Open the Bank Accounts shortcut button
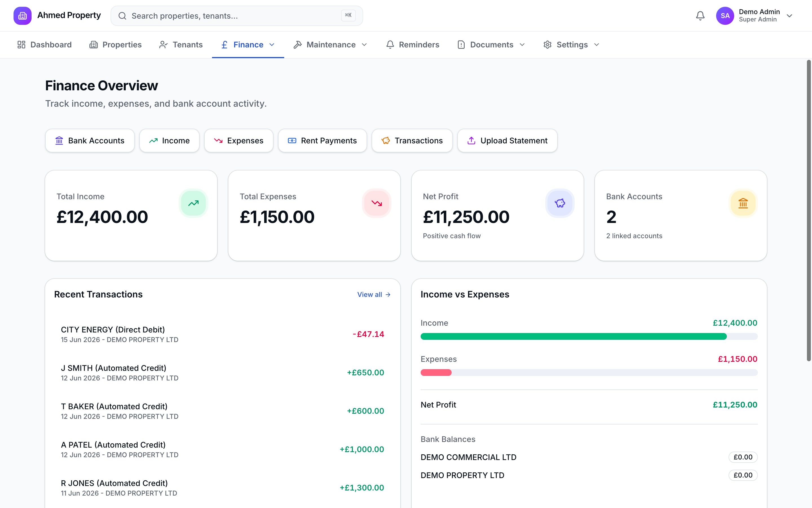This screenshot has width=812, height=508. 90,141
